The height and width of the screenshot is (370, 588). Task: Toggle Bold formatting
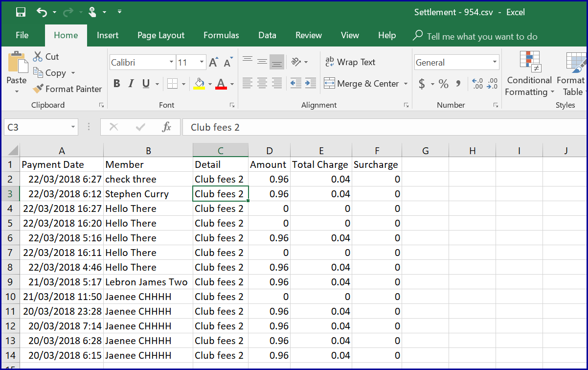116,84
